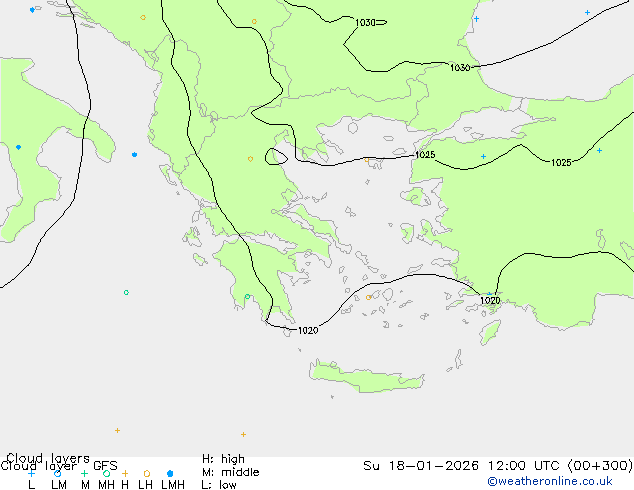Click the westernmost orange plus marker in Mediterranean
Image resolution: width=634 pixels, height=490 pixels.
117,430
